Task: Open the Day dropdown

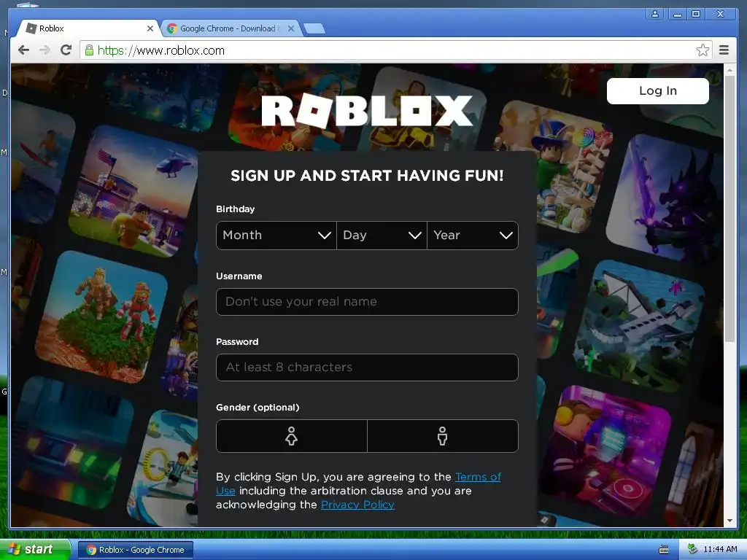Action: pyautogui.click(x=382, y=236)
